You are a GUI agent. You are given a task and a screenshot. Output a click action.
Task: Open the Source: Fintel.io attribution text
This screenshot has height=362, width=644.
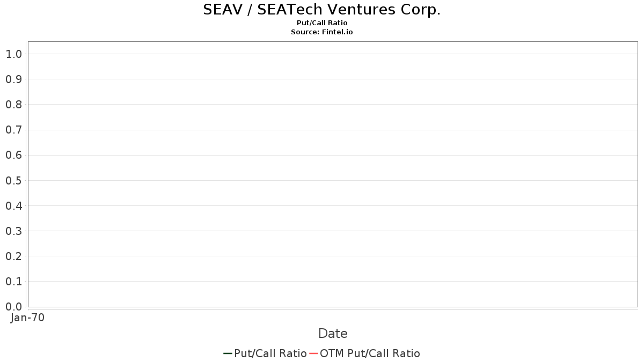322,32
